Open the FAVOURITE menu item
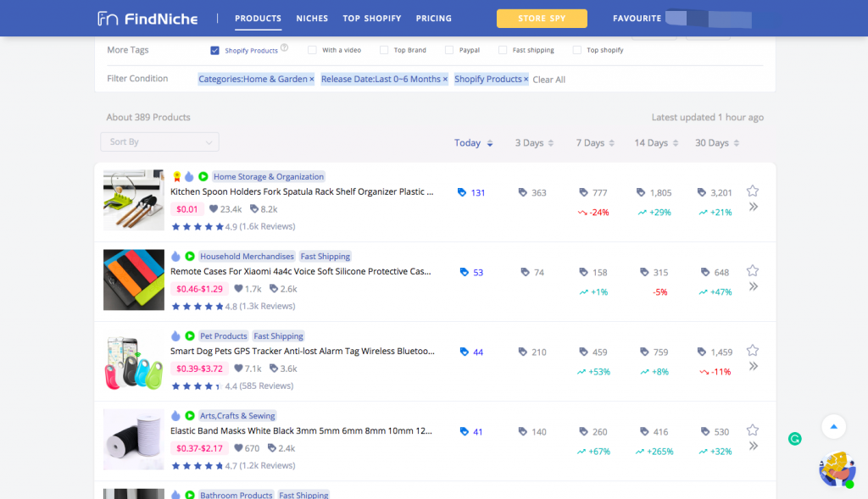The width and height of the screenshot is (868, 499). 637,19
